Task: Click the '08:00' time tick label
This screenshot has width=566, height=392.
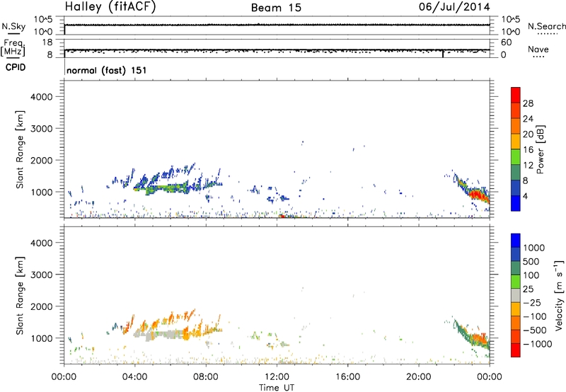Action: (x=206, y=377)
